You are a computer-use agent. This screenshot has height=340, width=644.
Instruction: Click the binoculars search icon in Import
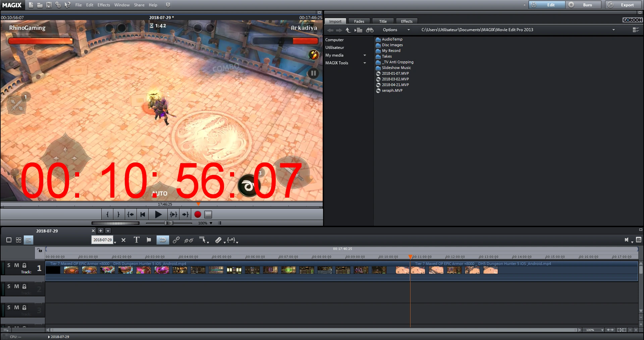click(x=370, y=30)
